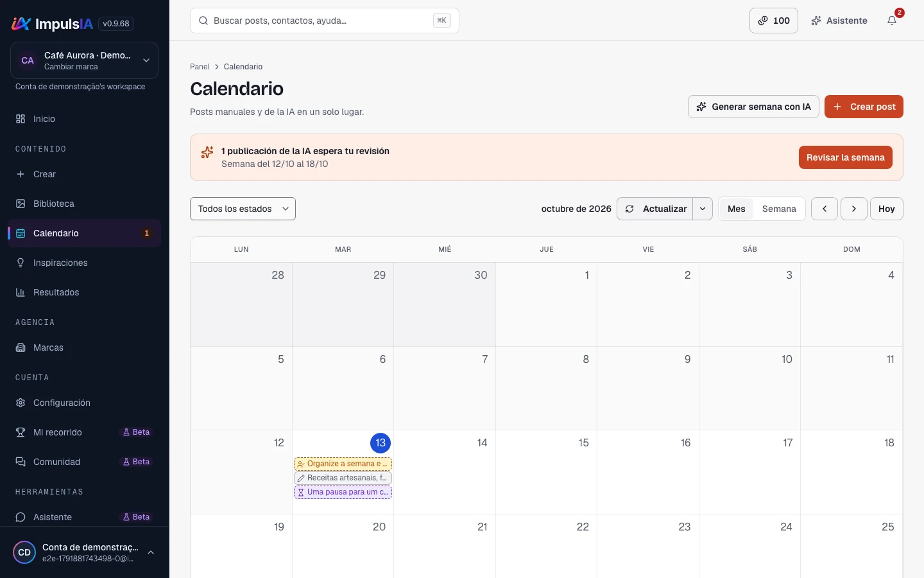Go to previous month
The width and height of the screenshot is (924, 578).
click(825, 209)
